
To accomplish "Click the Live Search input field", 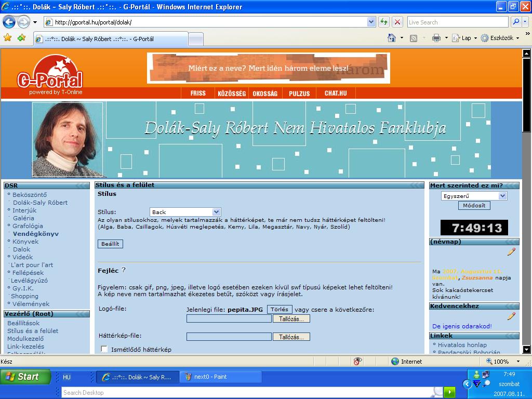I will pyautogui.click(x=457, y=22).
